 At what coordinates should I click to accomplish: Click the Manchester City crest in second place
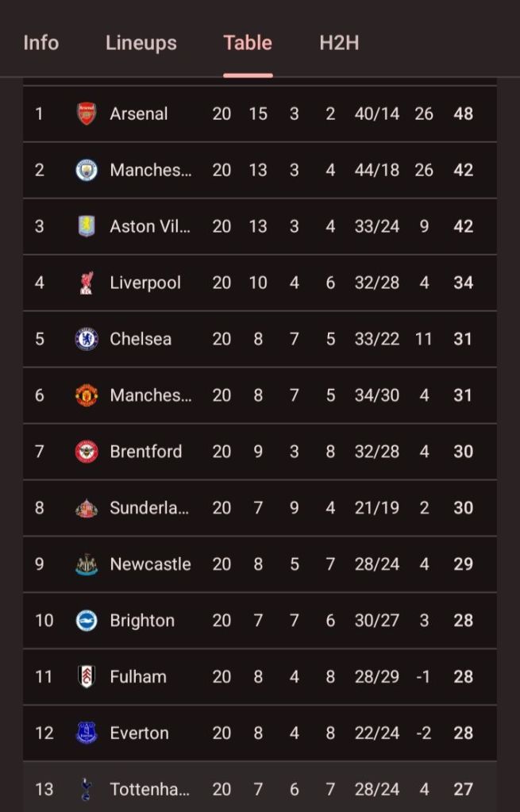pyautogui.click(x=87, y=170)
